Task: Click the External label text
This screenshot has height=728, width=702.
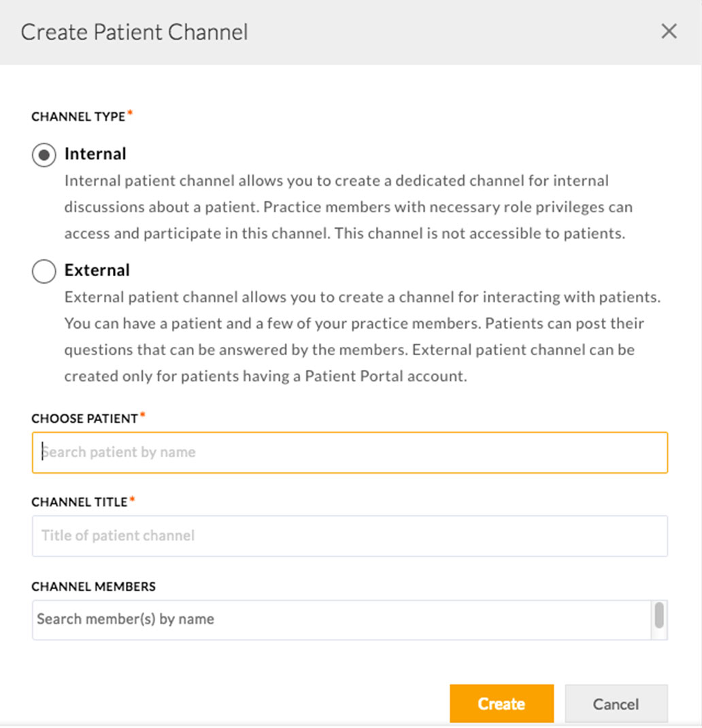Action: (97, 270)
